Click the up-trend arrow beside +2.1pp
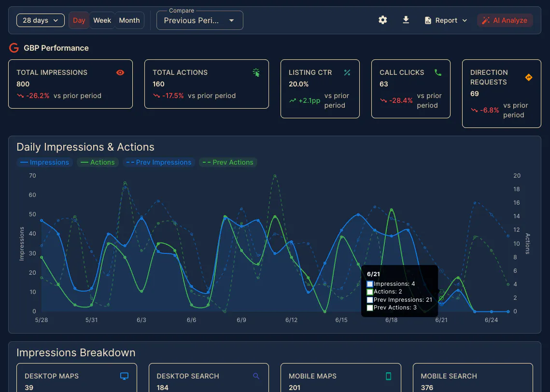The height and width of the screenshot is (392, 550). (x=293, y=100)
